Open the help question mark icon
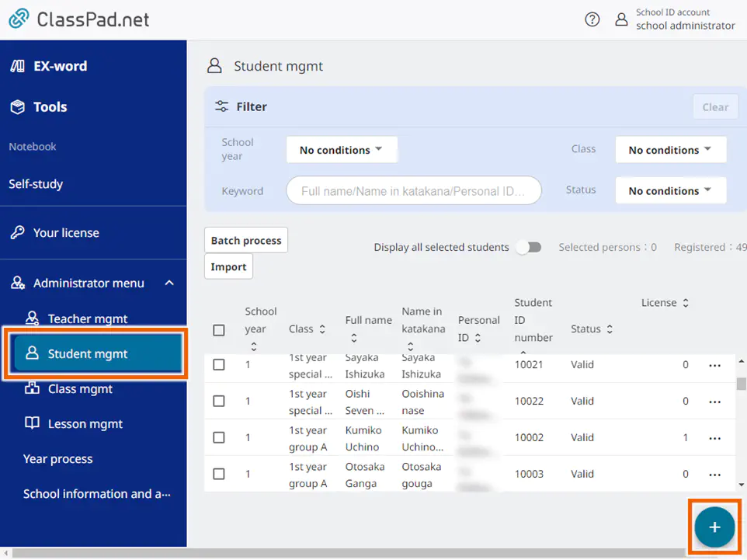The width and height of the screenshot is (747, 560). click(x=592, y=19)
